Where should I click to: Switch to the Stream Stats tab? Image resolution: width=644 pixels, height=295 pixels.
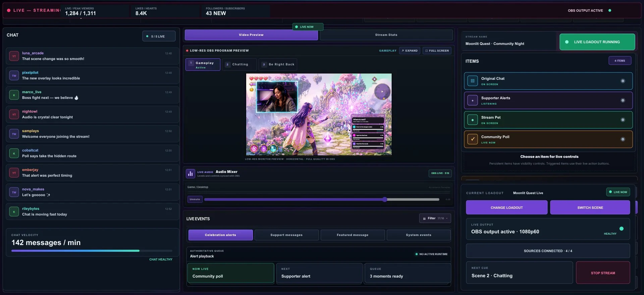tap(386, 35)
